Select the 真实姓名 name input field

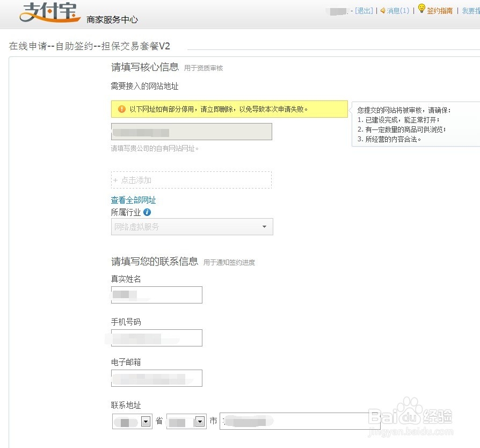156,295
